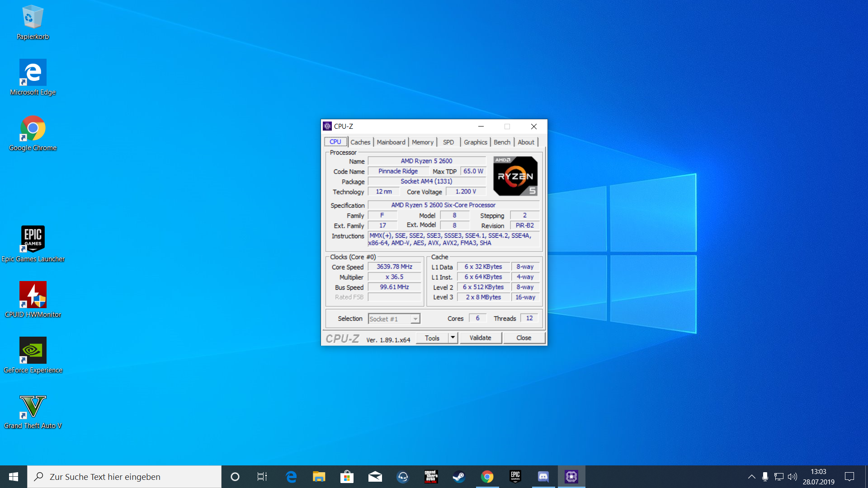Image resolution: width=868 pixels, height=488 pixels.
Task: Open Microsoft Store taskbar icon
Action: point(347,477)
